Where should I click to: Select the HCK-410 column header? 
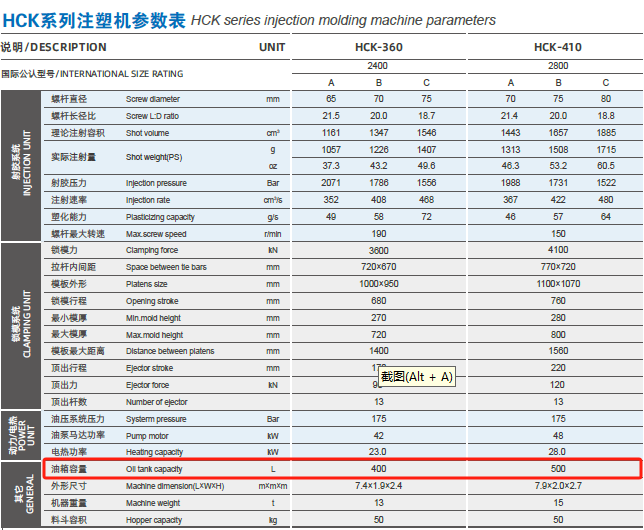[x=558, y=47]
